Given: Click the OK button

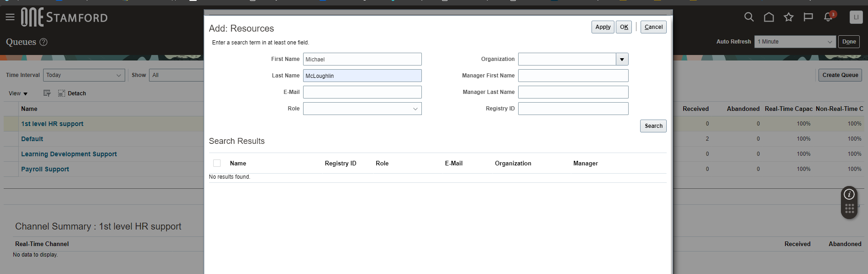Looking at the screenshot, I should [x=624, y=27].
